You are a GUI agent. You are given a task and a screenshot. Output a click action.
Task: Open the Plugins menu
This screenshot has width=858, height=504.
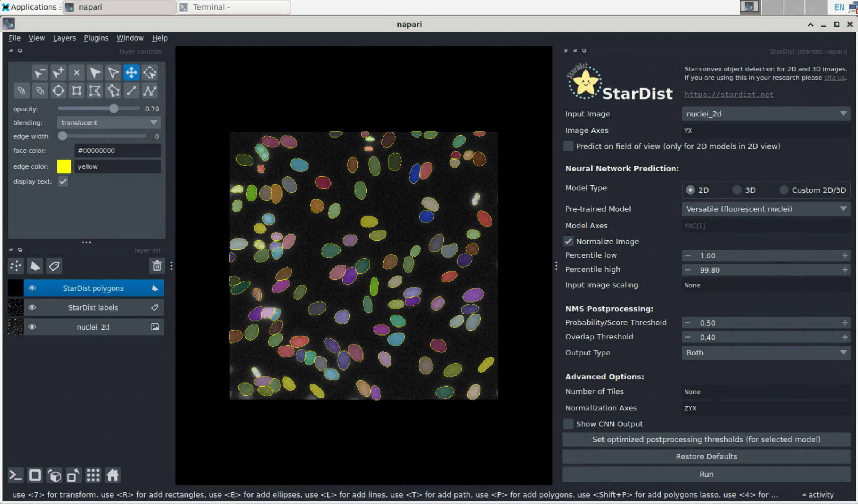pyautogui.click(x=96, y=38)
